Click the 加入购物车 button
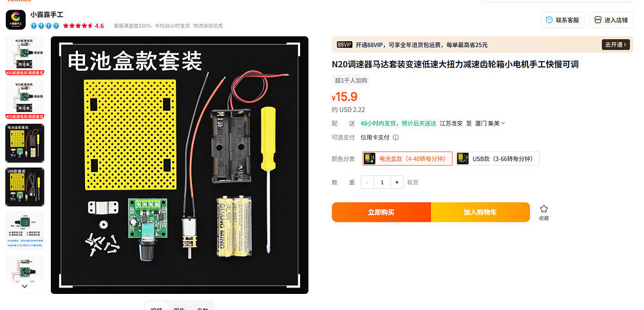This screenshot has width=644, height=310. (x=480, y=212)
